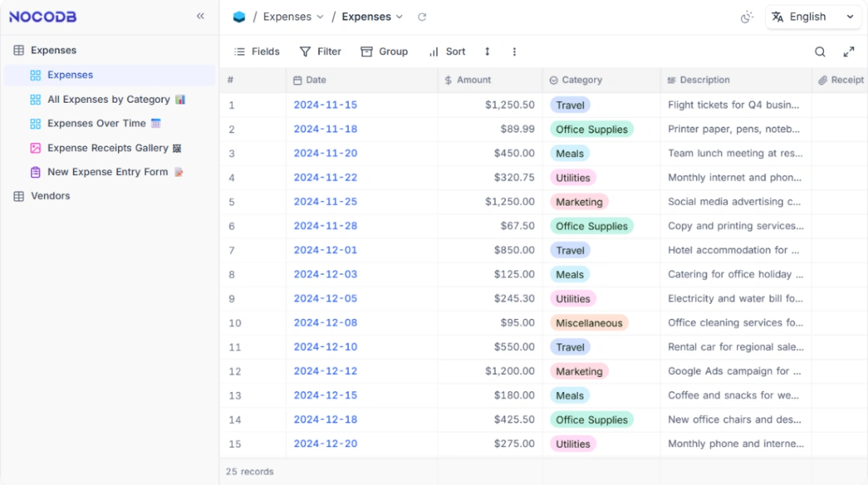Open the Filter panel
868x485 pixels.
click(321, 52)
